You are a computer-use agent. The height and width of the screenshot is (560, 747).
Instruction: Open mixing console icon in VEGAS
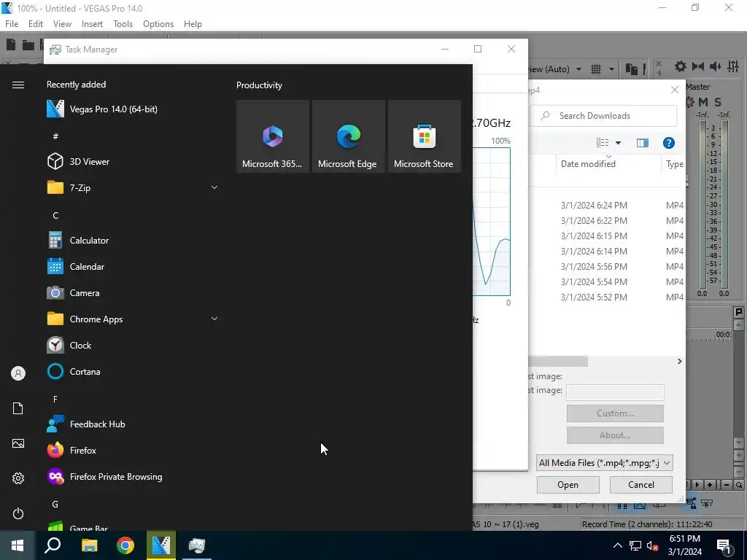coord(733,66)
